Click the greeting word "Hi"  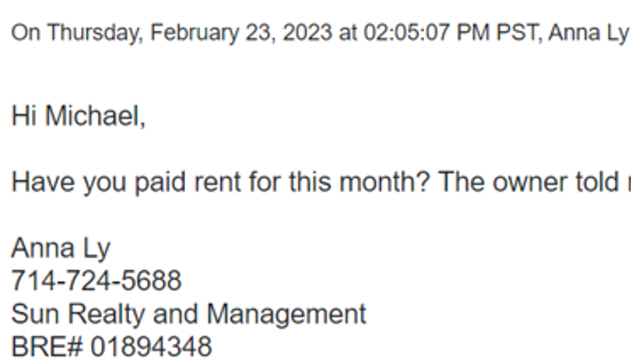[24, 116]
